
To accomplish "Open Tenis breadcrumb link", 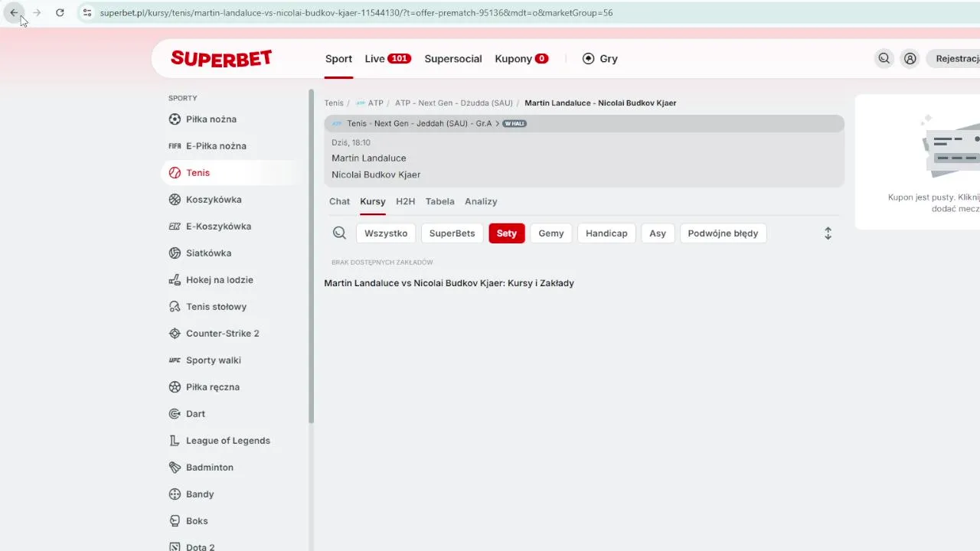I will point(334,103).
